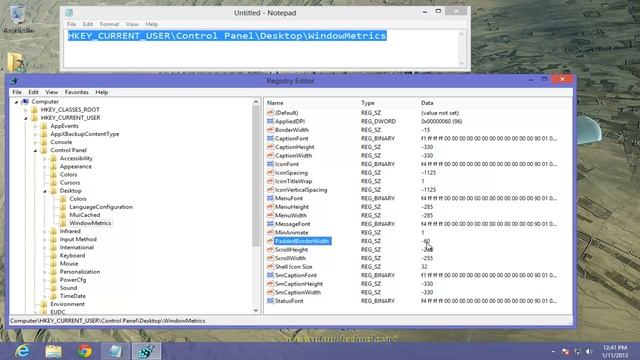Switch to Registry Editor taskbar button
Screen dimensions: 640x360
[x=146, y=351]
